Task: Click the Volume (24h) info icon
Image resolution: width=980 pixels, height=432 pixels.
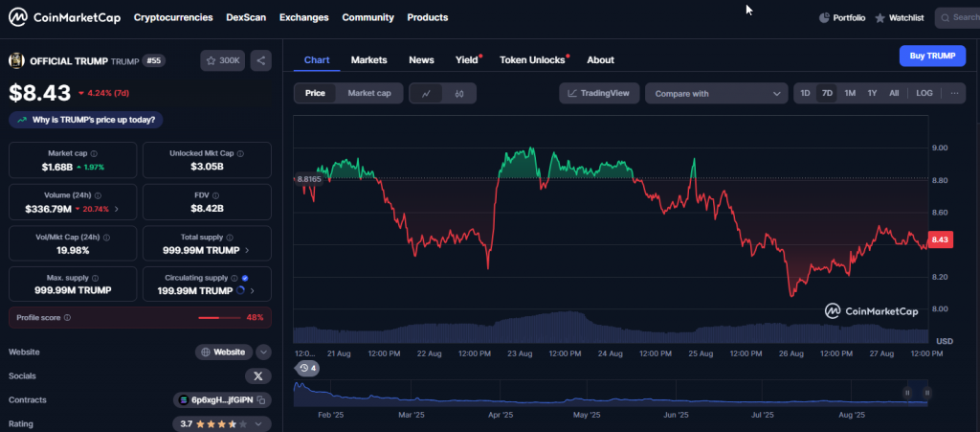Action: tap(99, 195)
